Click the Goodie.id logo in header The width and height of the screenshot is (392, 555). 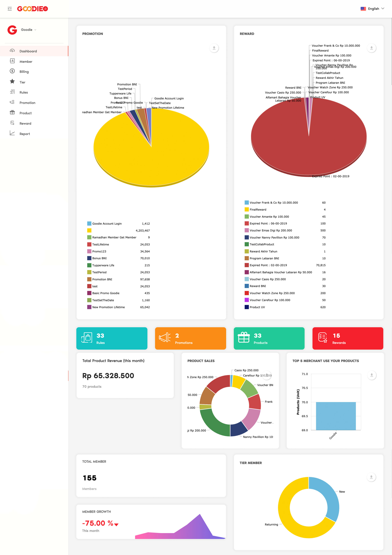click(32, 9)
